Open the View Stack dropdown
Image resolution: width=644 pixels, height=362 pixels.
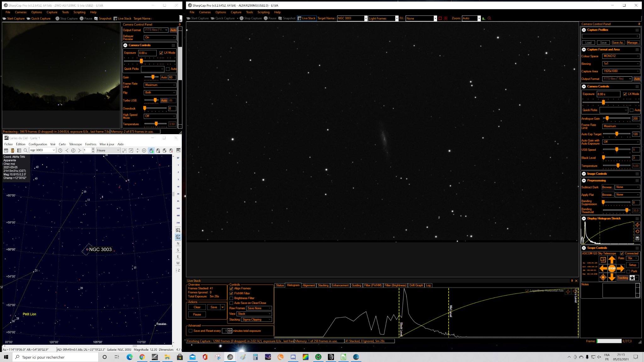click(x=254, y=314)
